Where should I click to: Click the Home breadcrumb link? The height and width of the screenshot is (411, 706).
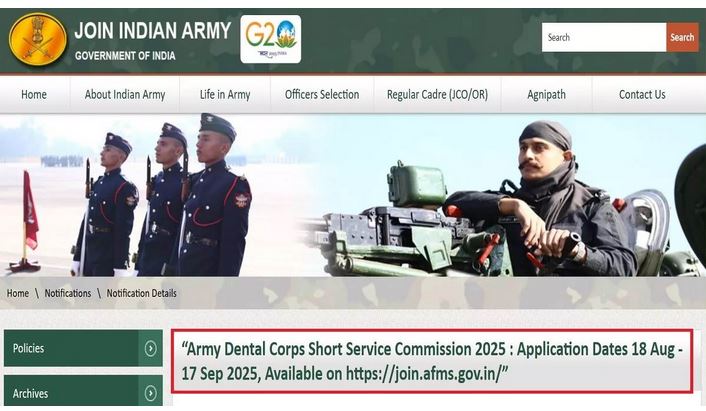(x=18, y=293)
